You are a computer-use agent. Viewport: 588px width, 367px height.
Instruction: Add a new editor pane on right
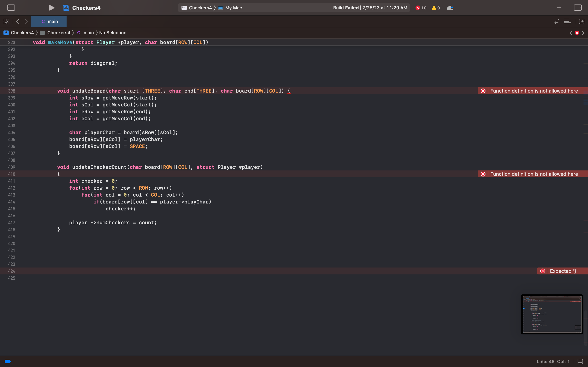[581, 21]
